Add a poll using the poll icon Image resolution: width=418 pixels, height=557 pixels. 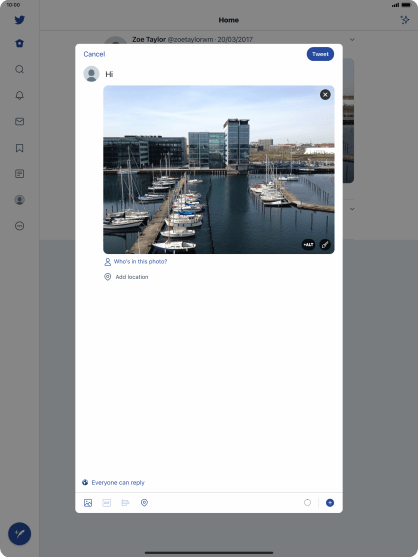(x=125, y=503)
